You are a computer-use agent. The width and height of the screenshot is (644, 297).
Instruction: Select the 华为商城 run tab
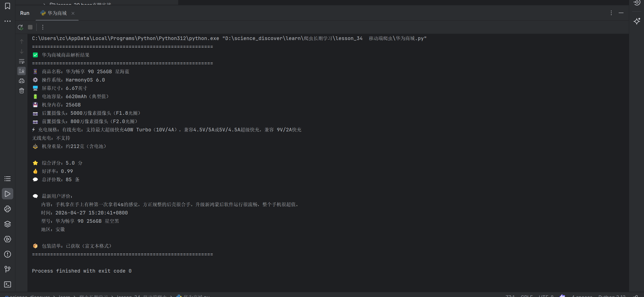57,13
